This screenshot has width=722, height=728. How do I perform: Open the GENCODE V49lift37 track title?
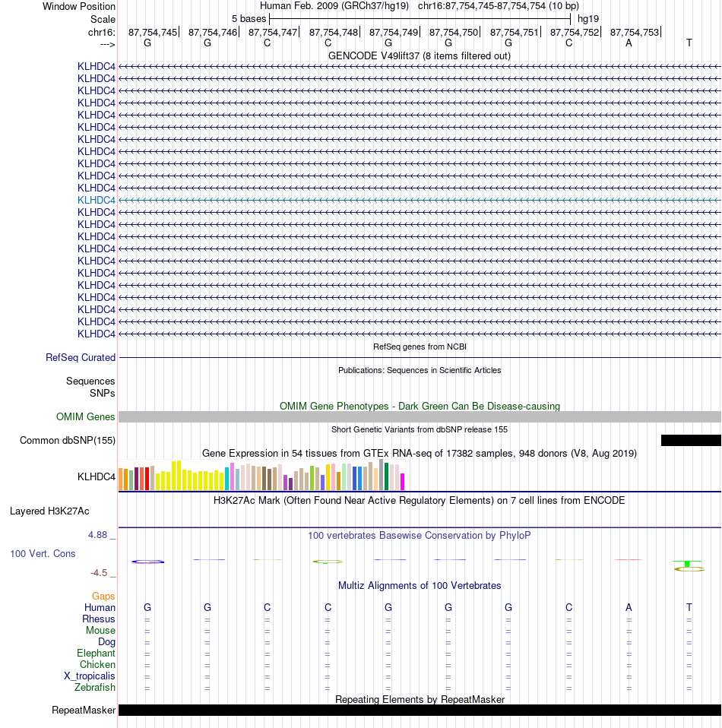pyautogui.click(x=420, y=55)
